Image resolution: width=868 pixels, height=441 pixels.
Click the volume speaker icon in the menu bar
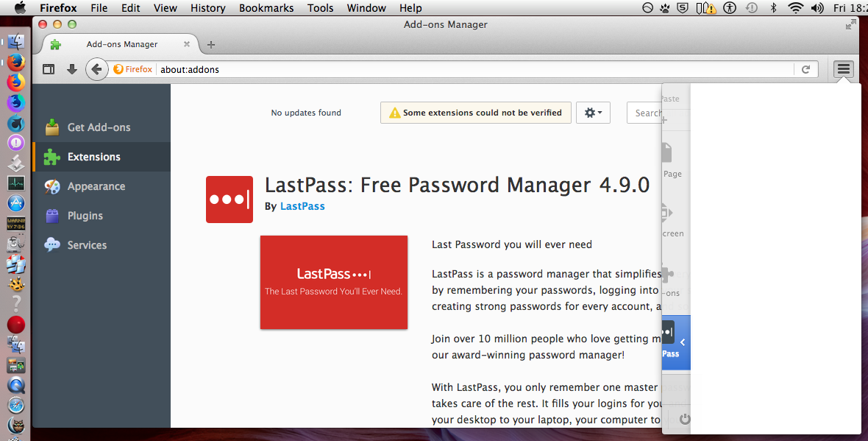[817, 8]
